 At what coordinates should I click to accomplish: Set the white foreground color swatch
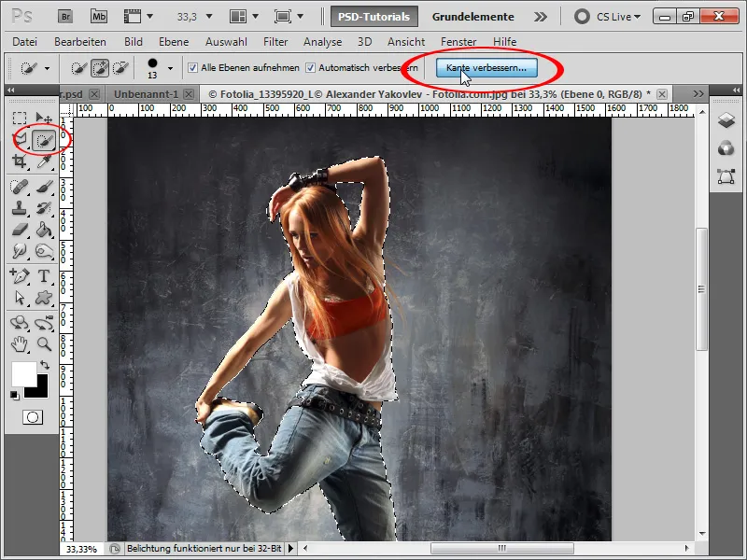click(22, 372)
